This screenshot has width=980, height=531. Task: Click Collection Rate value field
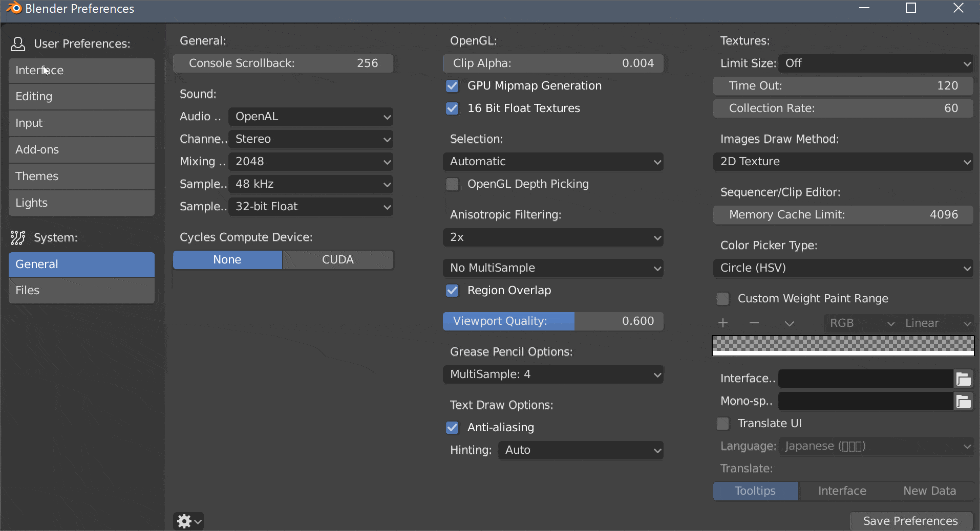(x=843, y=108)
